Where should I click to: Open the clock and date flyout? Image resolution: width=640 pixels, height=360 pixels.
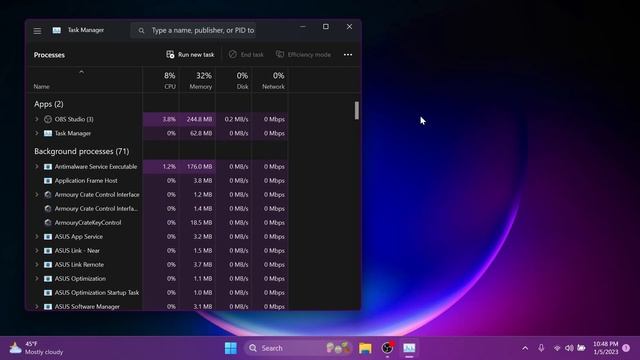605,348
